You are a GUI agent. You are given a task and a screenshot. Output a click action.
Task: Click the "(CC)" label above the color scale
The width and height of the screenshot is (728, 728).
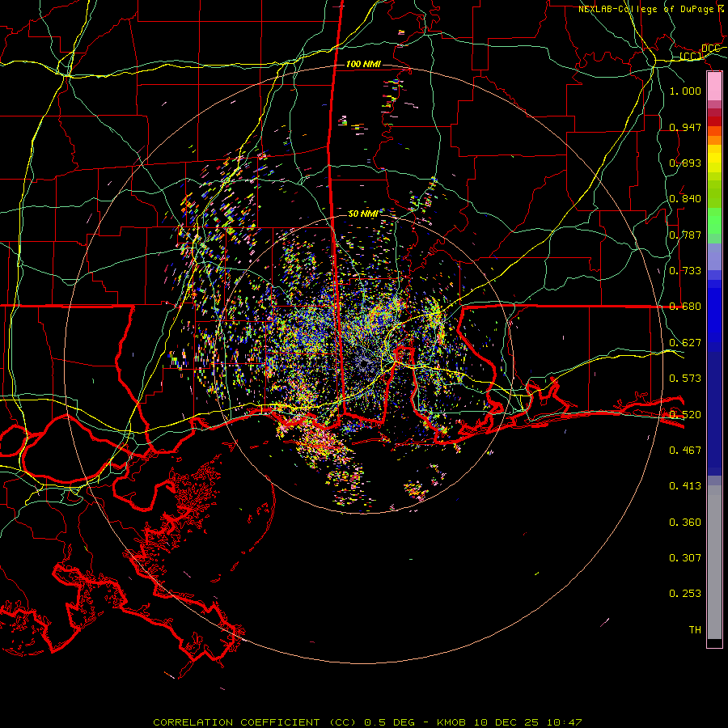tap(691, 57)
